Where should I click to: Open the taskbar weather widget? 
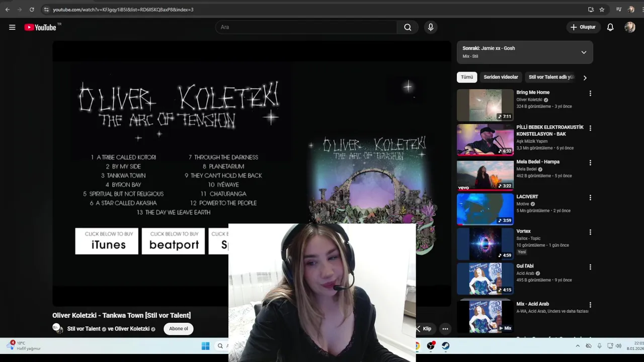pyautogui.click(x=23, y=345)
